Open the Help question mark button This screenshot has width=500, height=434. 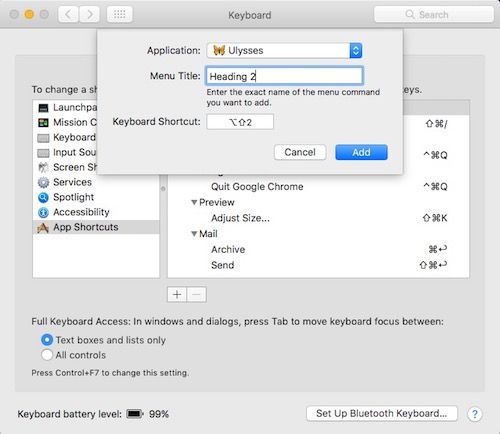(475, 414)
